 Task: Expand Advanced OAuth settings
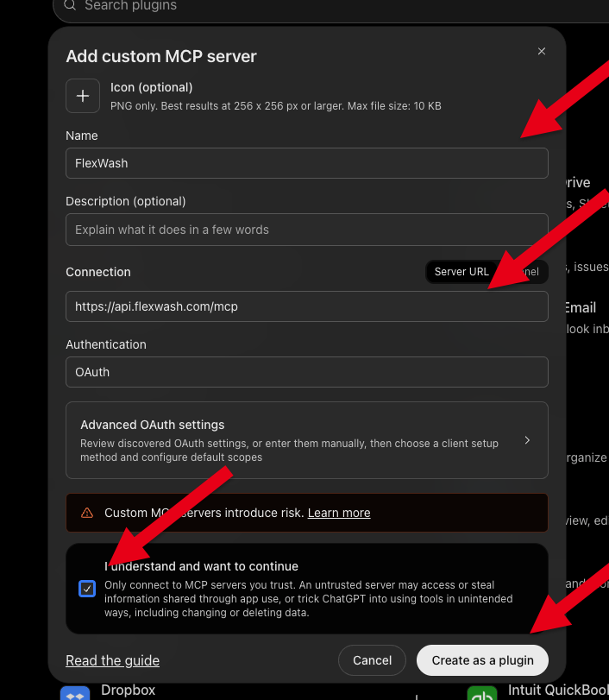pyautogui.click(x=307, y=440)
